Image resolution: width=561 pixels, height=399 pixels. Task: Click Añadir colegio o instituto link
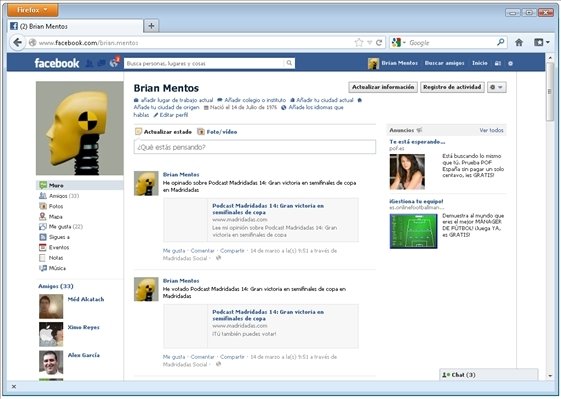click(255, 100)
